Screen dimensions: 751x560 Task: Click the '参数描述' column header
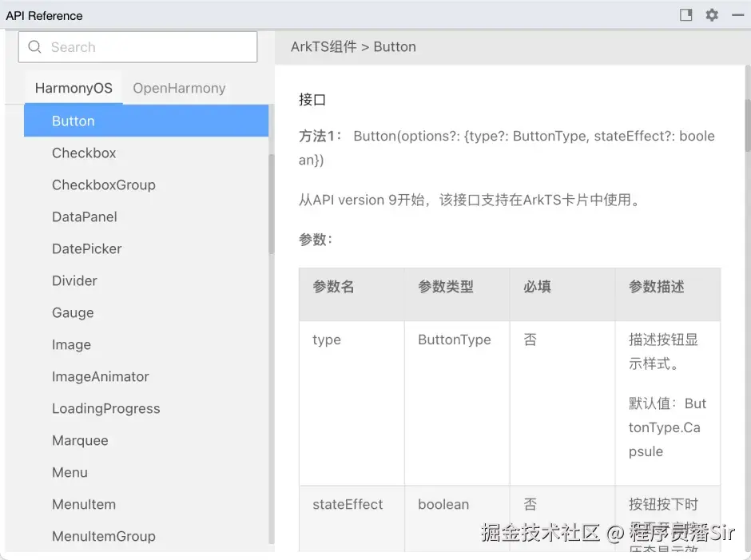[x=656, y=287]
